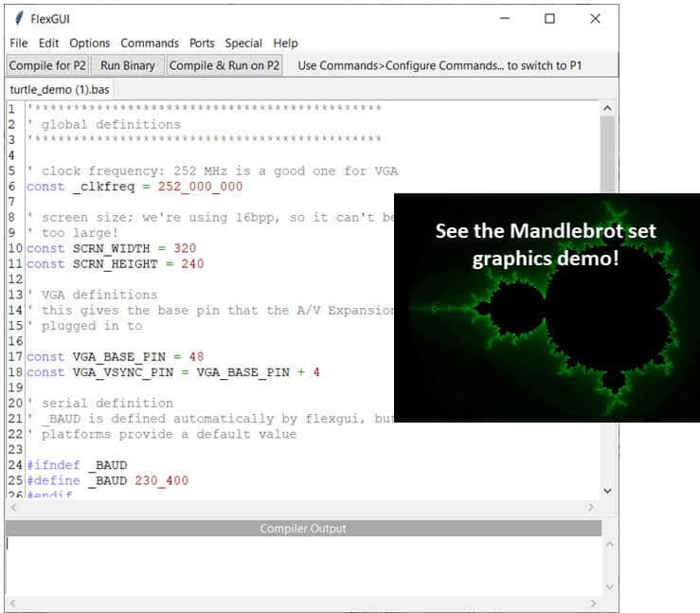Click inside the Compiler Output text area
This screenshot has width=700, height=613.
click(x=303, y=566)
